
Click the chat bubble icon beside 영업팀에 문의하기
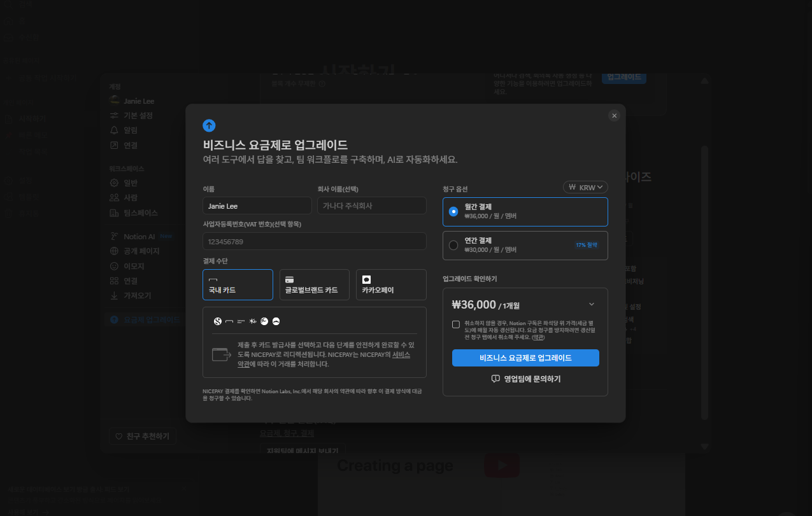click(x=495, y=379)
